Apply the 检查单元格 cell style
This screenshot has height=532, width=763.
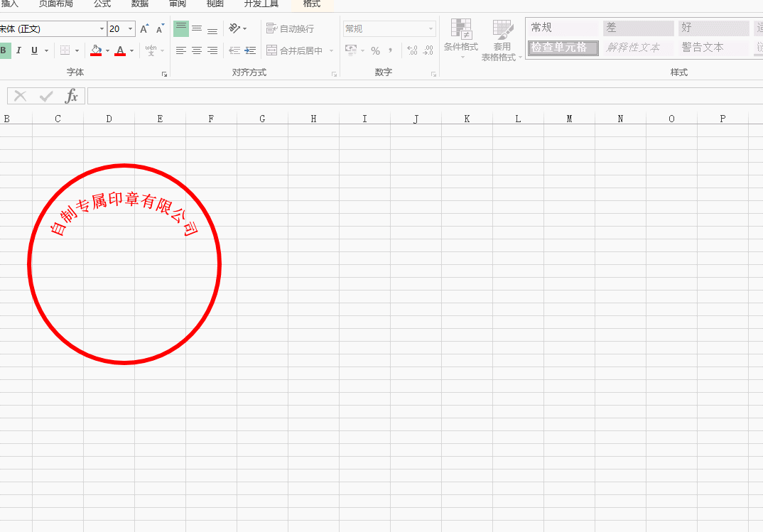click(562, 48)
